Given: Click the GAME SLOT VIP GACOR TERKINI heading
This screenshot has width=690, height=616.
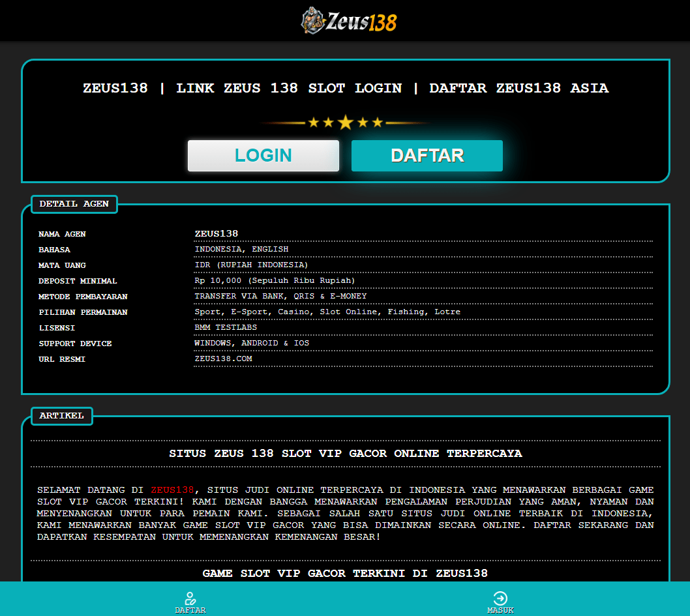Looking at the screenshot, I should pyautogui.click(x=345, y=573).
